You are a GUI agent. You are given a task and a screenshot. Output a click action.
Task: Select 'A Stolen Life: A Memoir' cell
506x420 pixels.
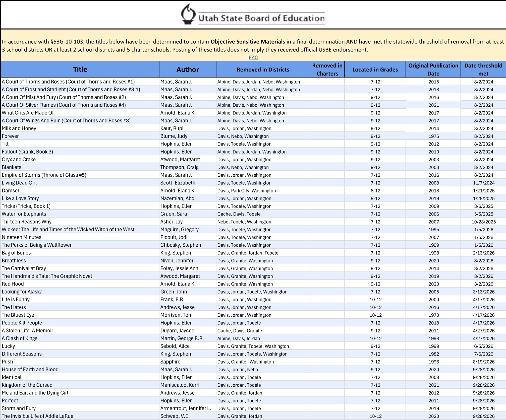[80, 331]
